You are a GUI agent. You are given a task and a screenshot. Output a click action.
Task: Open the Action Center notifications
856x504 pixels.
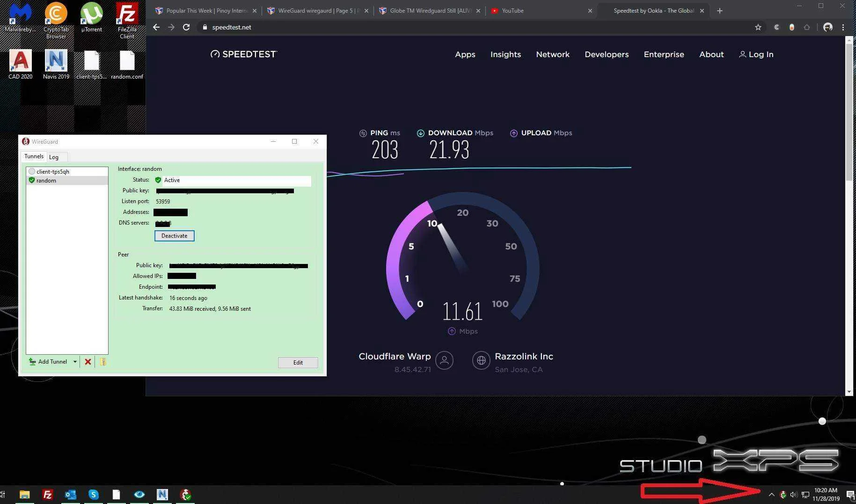850,495
